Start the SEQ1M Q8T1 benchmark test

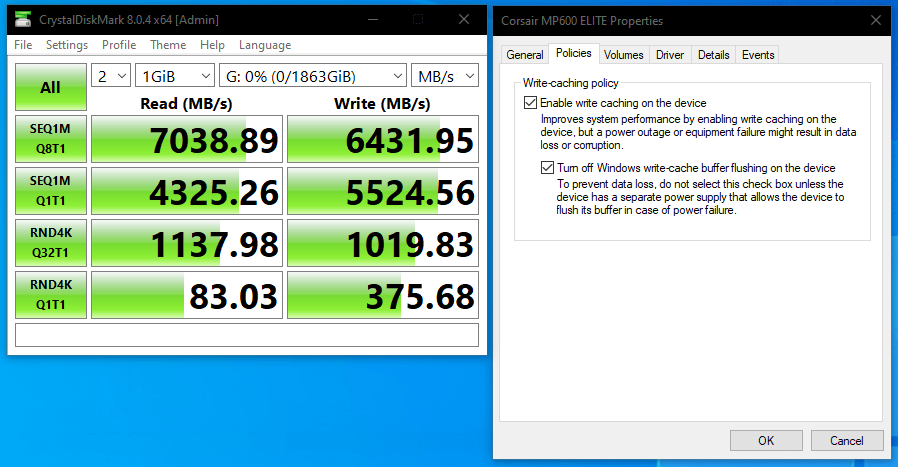[50, 138]
